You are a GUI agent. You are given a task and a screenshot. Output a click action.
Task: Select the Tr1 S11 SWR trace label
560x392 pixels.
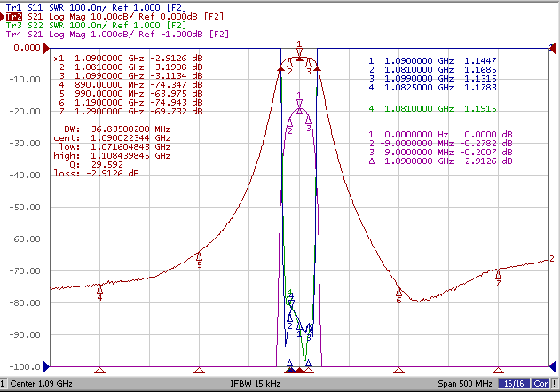click(96, 7)
